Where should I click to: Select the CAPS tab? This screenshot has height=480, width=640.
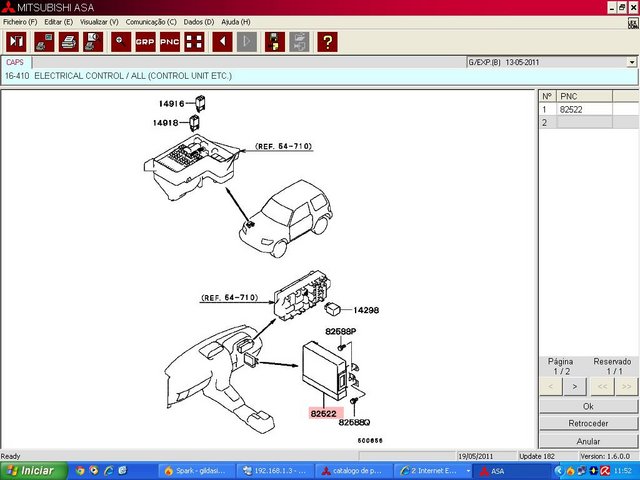pos(15,62)
